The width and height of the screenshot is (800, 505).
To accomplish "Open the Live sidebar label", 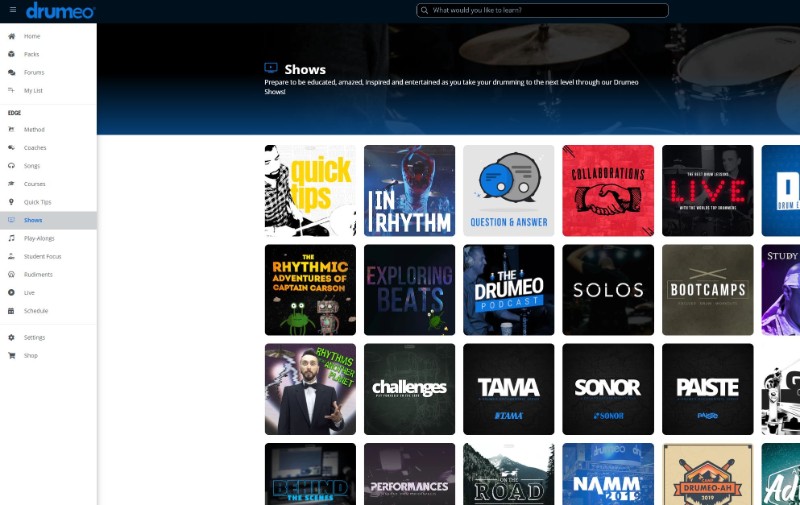I will coord(29,292).
